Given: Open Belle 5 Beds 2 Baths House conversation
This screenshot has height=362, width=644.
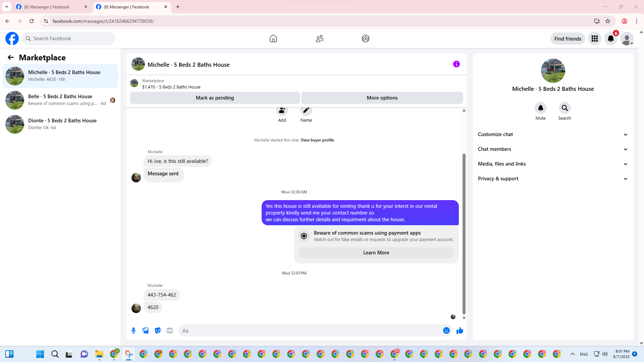Looking at the screenshot, I should [x=60, y=100].
